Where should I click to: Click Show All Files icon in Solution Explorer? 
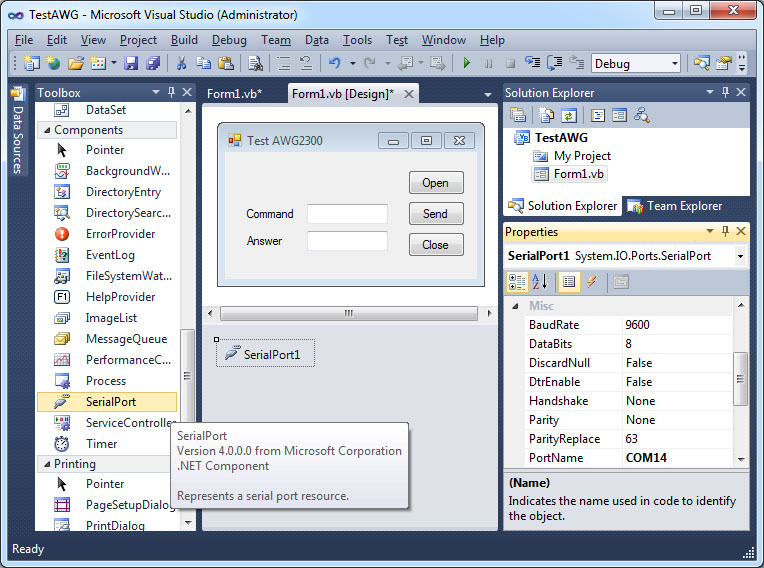coord(547,115)
